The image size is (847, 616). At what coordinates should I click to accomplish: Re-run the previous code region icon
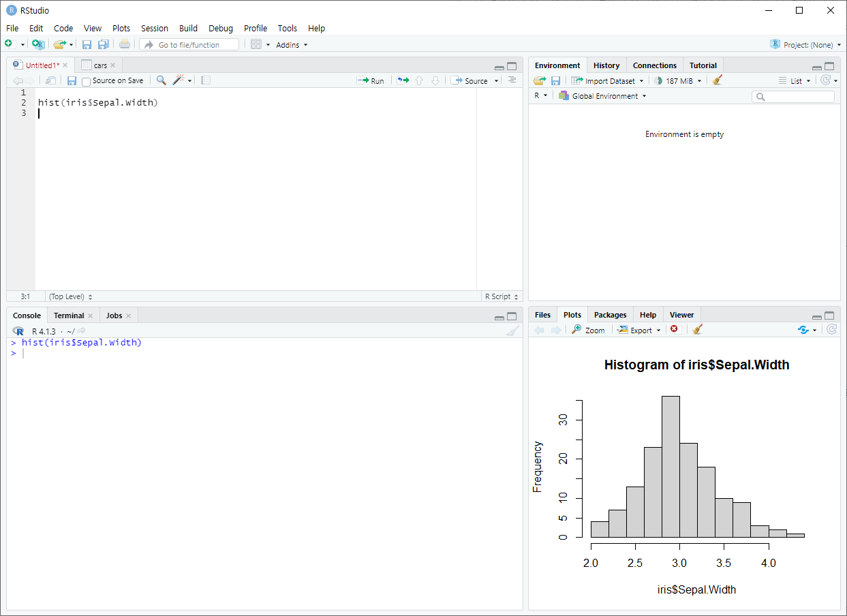tap(403, 80)
